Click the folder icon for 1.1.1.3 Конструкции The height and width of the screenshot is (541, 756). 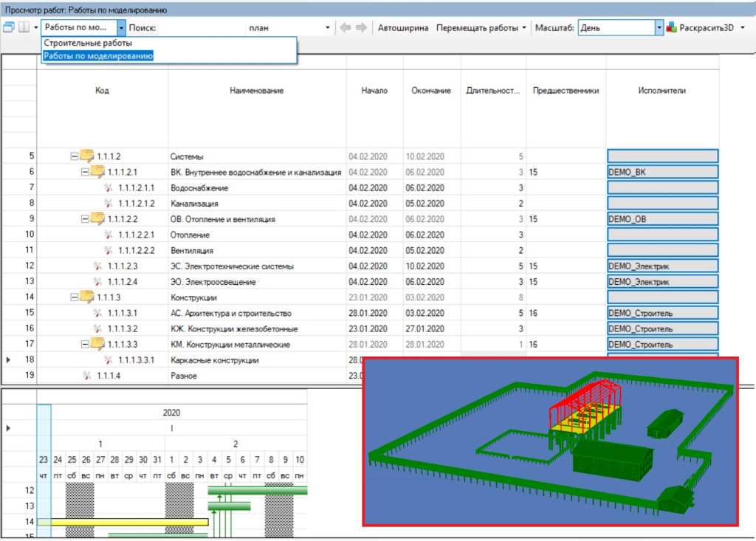[87, 297]
